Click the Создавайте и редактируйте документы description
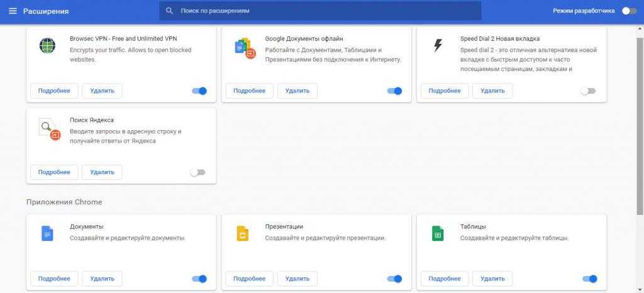644x293 pixels. (x=128, y=238)
